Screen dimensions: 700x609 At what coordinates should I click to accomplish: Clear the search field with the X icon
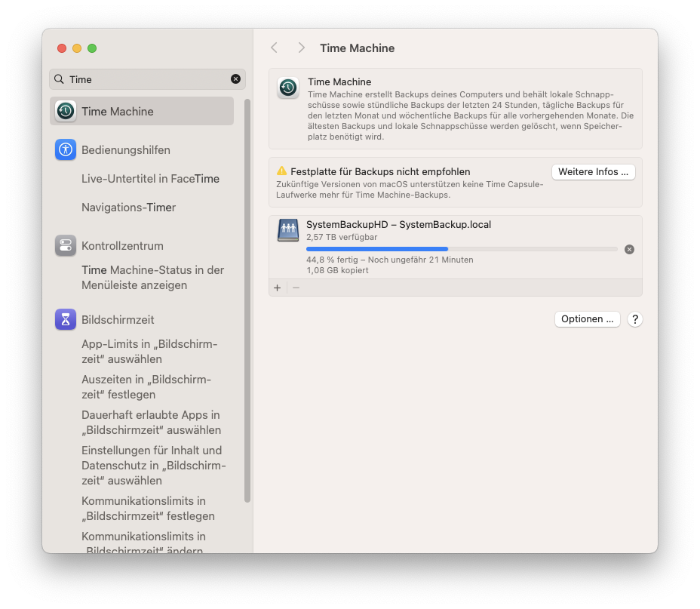click(x=235, y=79)
